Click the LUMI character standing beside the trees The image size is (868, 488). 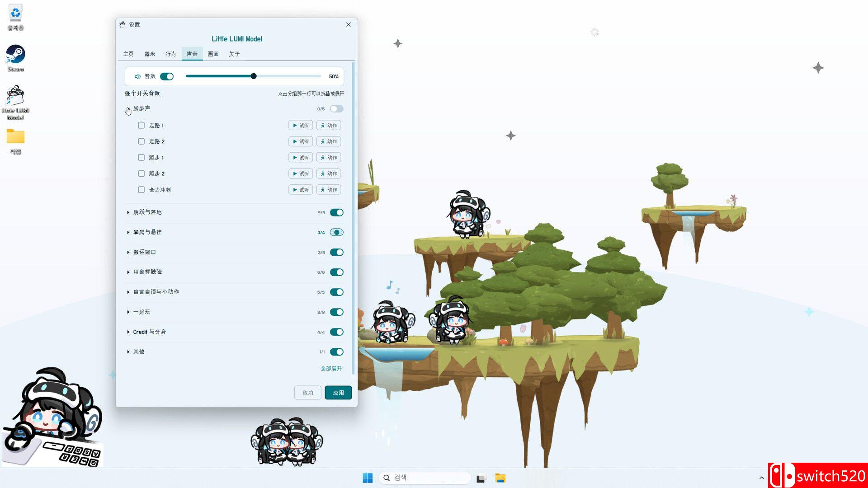(451, 320)
